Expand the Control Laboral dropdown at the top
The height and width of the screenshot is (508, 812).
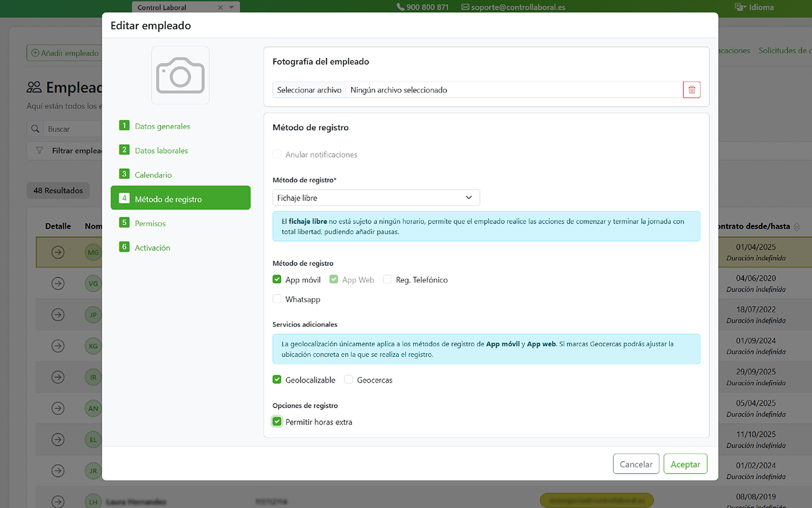[231, 7]
